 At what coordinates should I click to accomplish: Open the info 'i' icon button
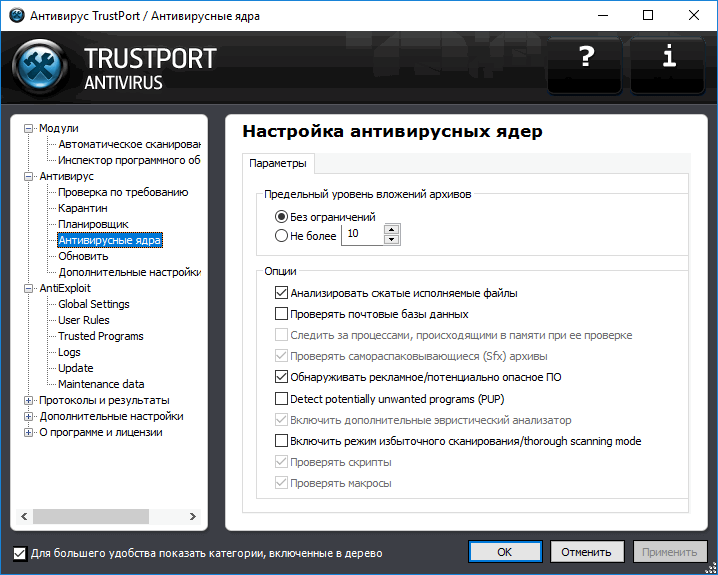click(668, 65)
